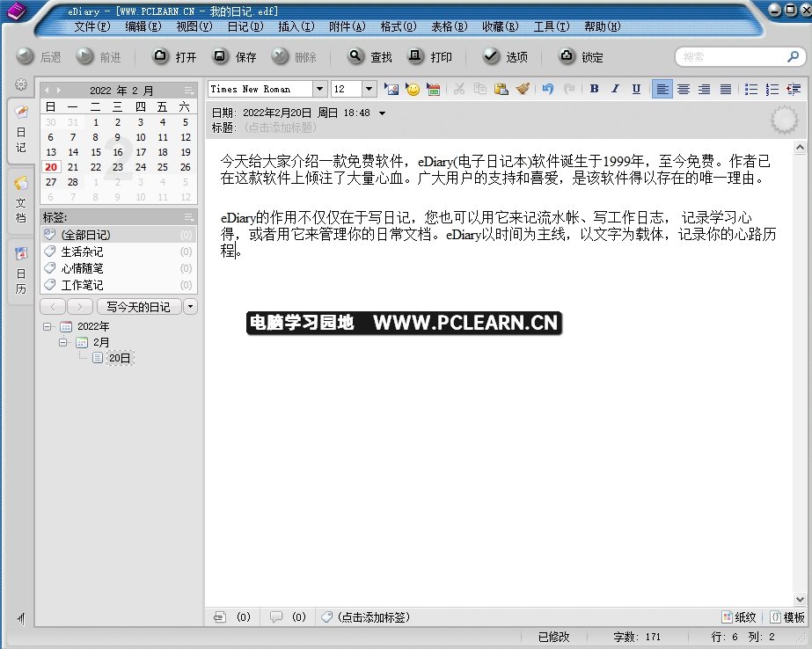Click the gear icon above sidebar tabs
Viewport: 812px width, 649px height.
click(x=21, y=84)
